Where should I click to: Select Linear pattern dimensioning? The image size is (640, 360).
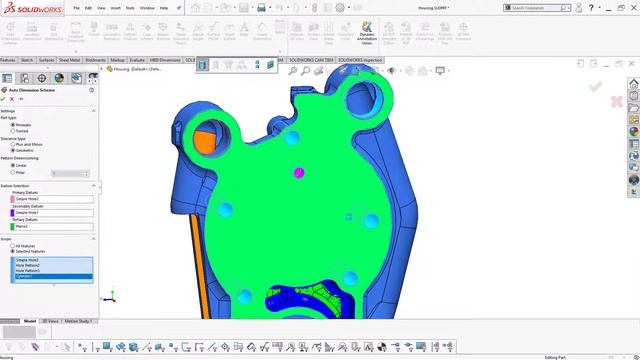tap(13, 165)
